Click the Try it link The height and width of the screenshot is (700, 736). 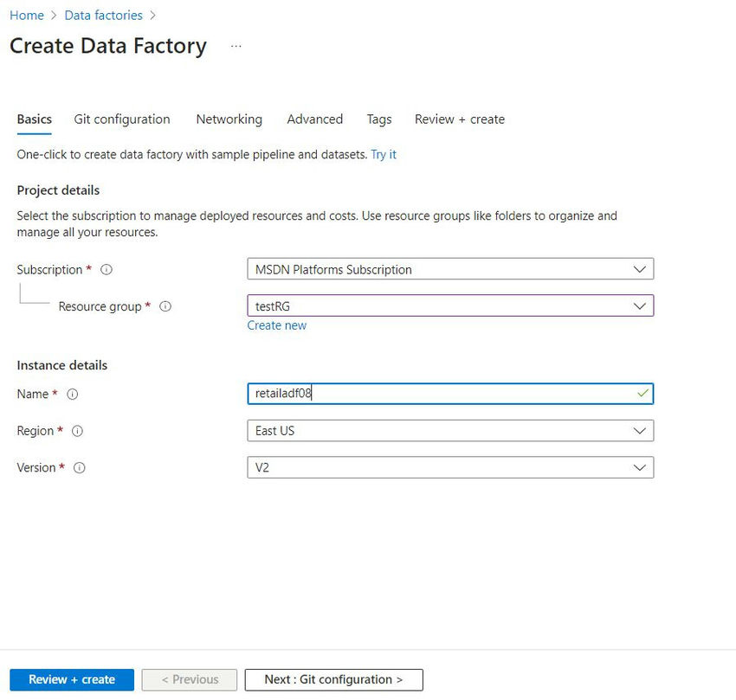tap(384, 155)
